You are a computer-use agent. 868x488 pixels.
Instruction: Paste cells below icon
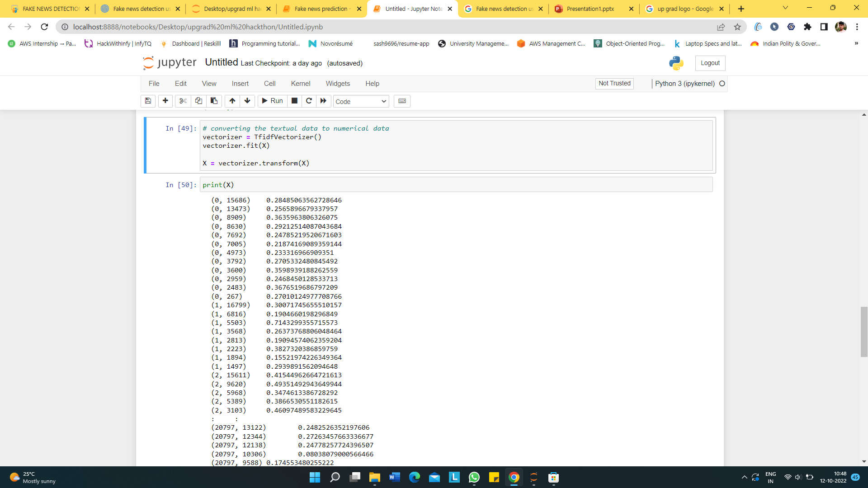[x=214, y=101]
